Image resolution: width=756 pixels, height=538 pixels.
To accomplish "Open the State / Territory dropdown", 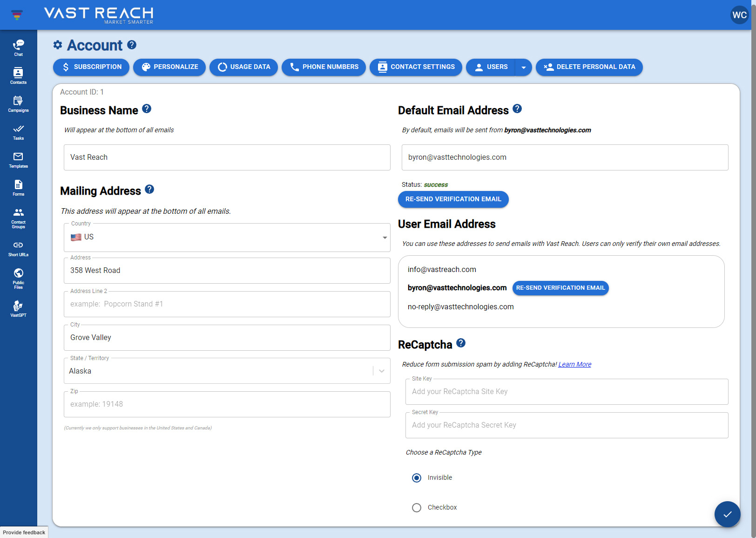I will [x=227, y=371].
